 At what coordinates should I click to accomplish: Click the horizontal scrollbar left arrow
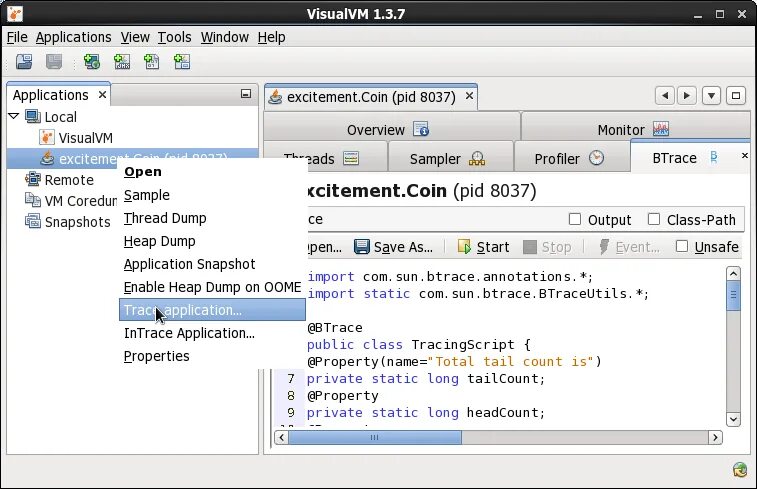[281, 437]
